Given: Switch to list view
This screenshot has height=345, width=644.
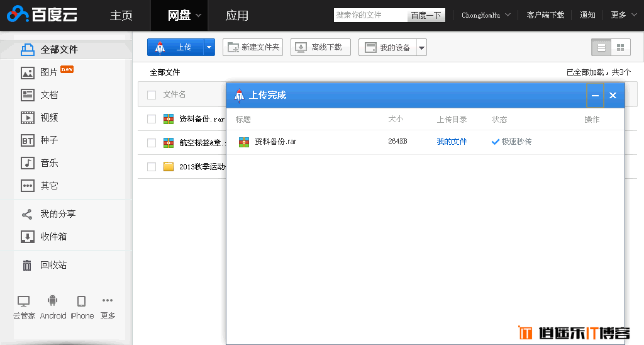Looking at the screenshot, I should (601, 48).
